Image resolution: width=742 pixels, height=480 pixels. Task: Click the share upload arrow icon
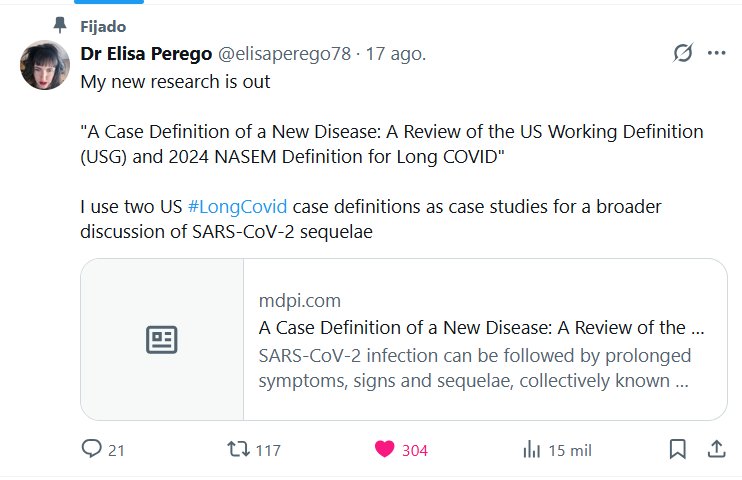tap(716, 450)
